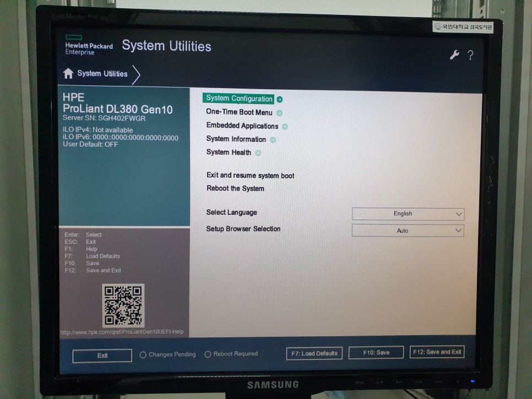Click the F12: Save and Exit shortcut hint text

tap(93, 270)
